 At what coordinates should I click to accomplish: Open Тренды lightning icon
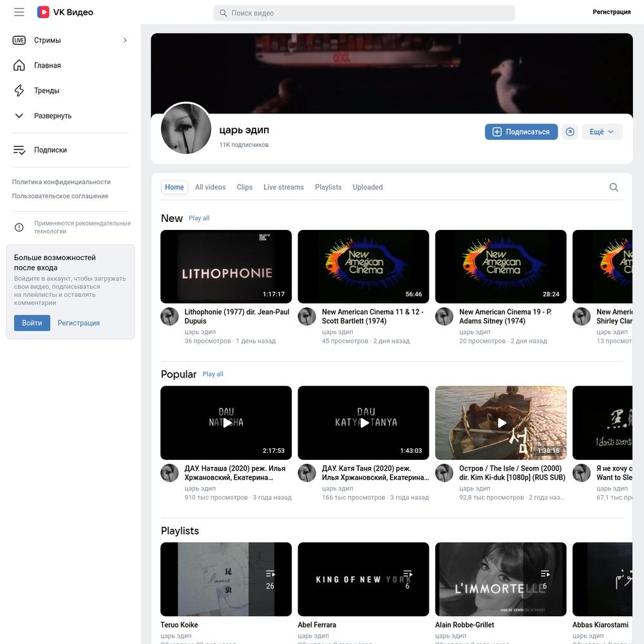(19, 90)
